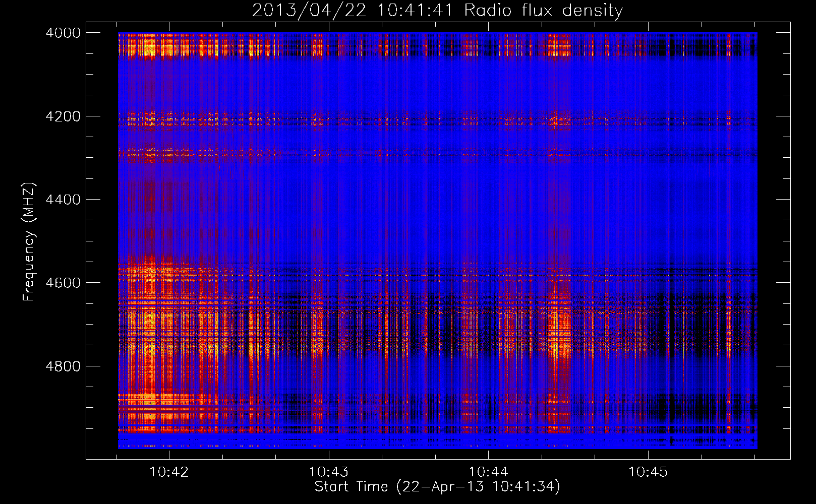The height and width of the screenshot is (504, 816).
Task: Click the "Start Time (22-Apr-13 10:41:34)" axis title
Action: [437, 487]
